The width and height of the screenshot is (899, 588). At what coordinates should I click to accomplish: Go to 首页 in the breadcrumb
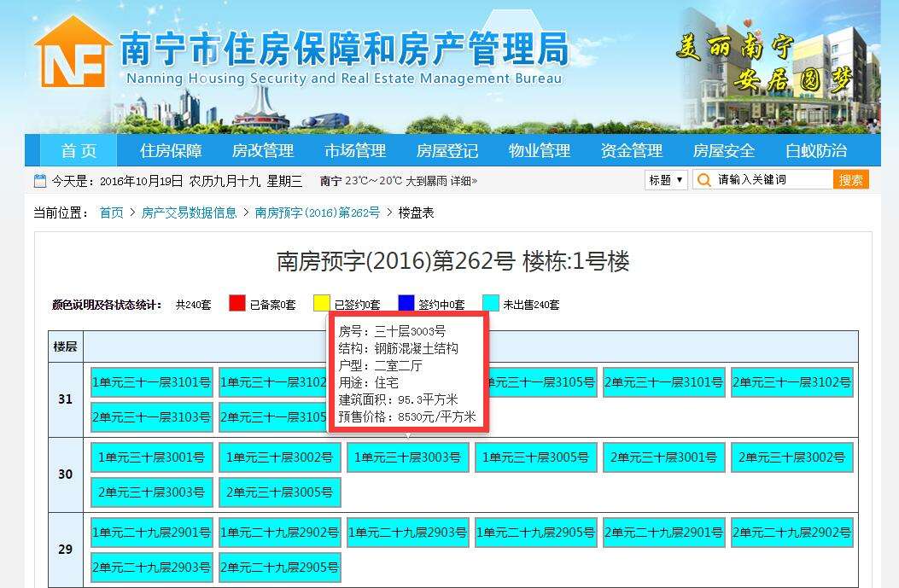[x=111, y=212]
